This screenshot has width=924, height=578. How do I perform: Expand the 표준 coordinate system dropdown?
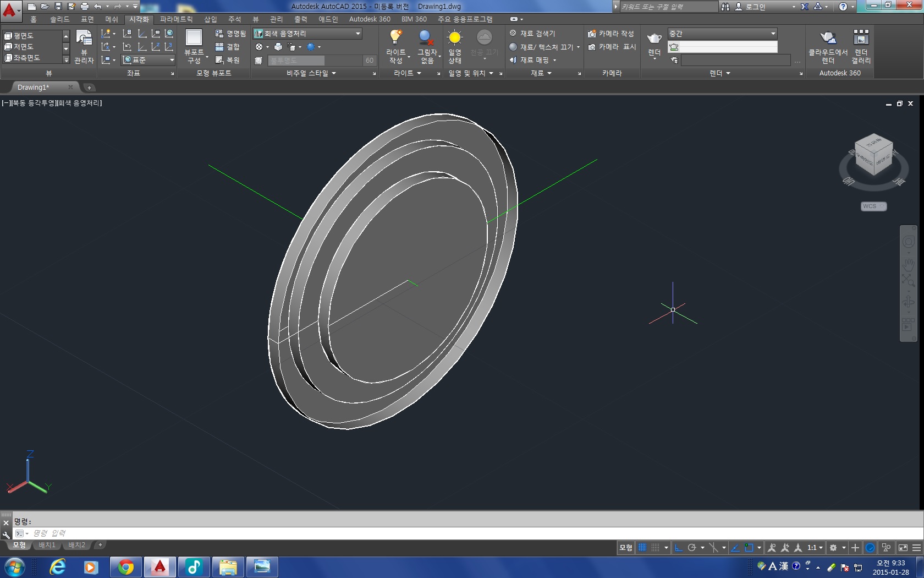(172, 60)
